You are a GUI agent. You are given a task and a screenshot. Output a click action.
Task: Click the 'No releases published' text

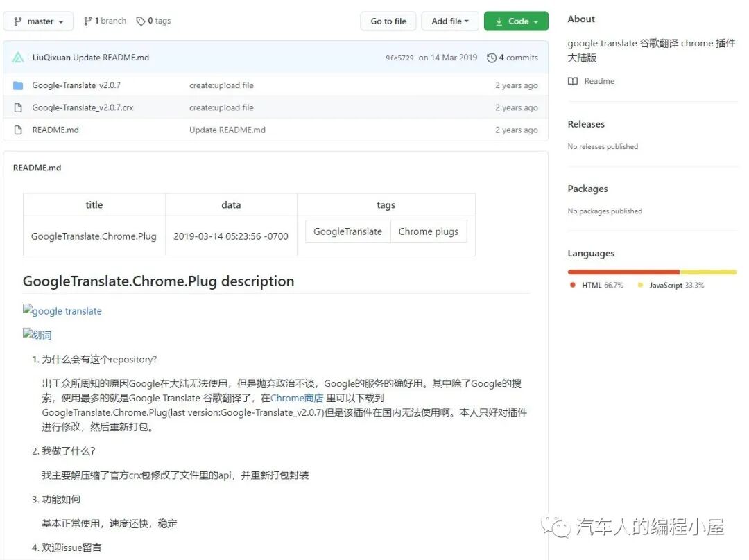point(603,146)
